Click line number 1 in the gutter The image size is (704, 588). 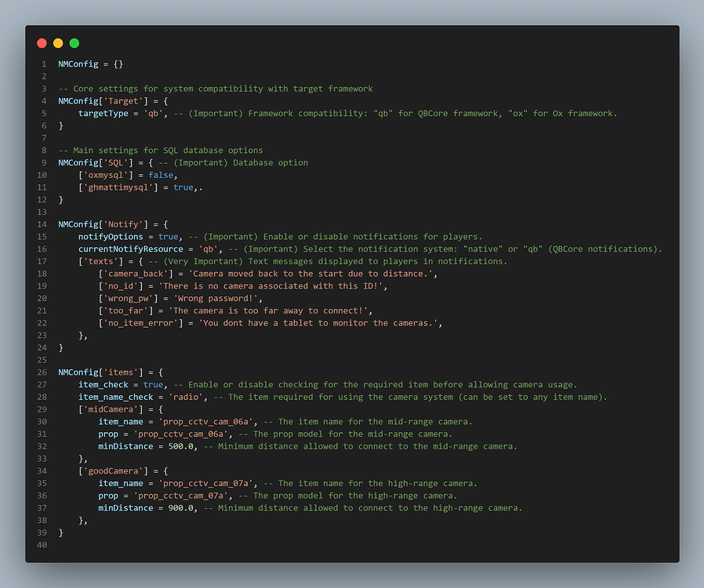point(44,64)
